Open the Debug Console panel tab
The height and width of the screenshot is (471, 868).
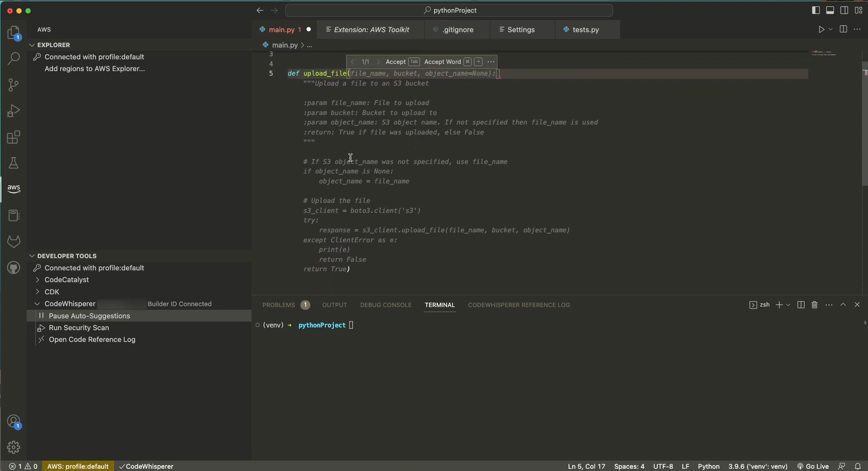[386, 305]
